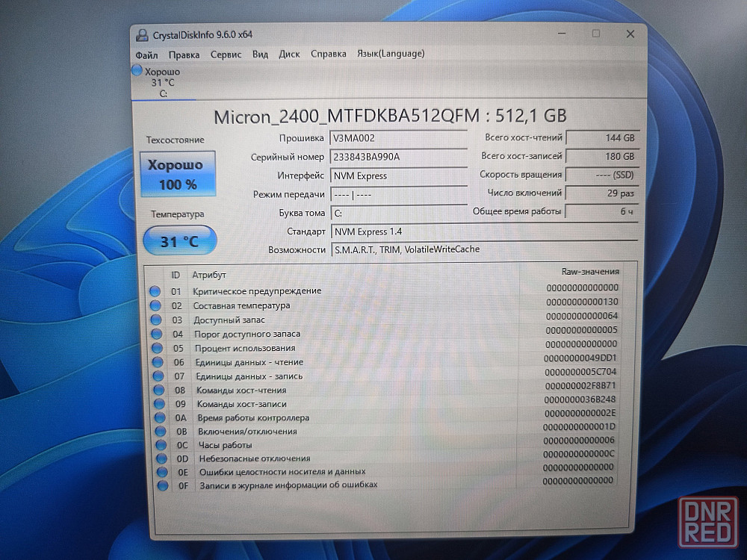Click status dot for Команды хост-чтения
The width and height of the screenshot is (747, 560).
(x=159, y=390)
